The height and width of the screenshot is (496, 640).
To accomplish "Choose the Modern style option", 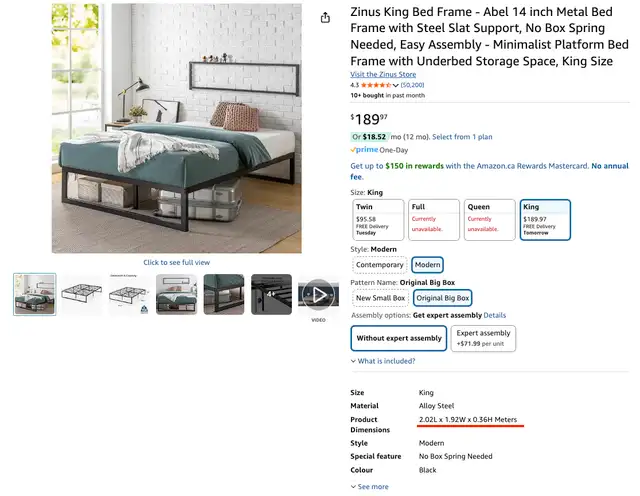I will point(428,265).
